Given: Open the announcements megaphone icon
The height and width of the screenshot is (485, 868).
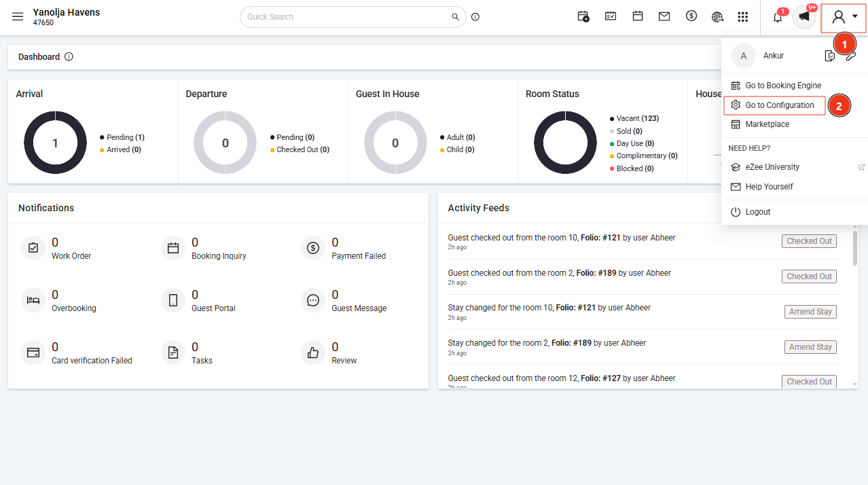Looking at the screenshot, I should click(x=804, y=17).
